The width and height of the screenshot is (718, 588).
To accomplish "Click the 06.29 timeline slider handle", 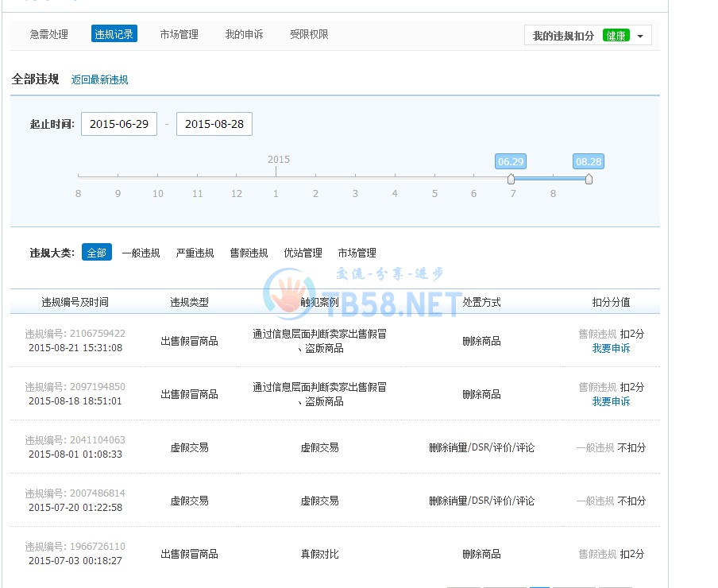I will (511, 179).
